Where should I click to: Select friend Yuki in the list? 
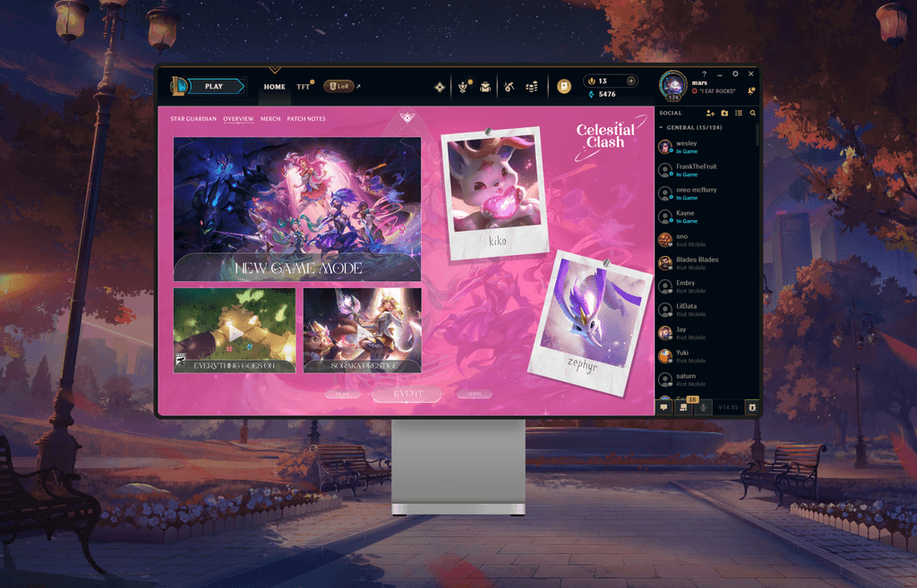coord(706,356)
